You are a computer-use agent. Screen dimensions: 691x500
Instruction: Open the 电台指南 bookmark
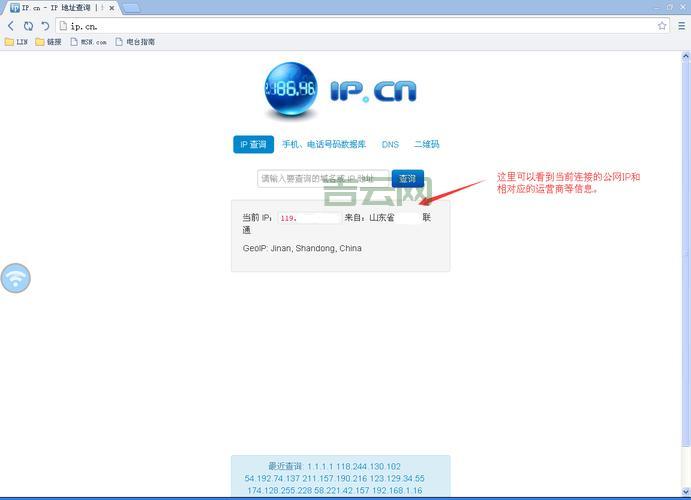[134, 42]
